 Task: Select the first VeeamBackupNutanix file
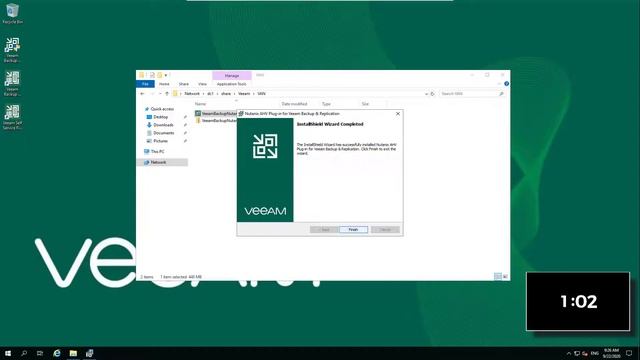(x=216, y=113)
